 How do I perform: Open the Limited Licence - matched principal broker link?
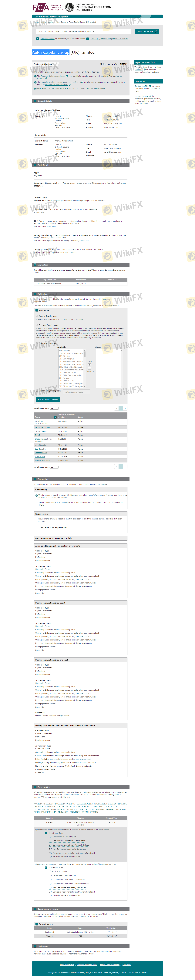(52, 716)
